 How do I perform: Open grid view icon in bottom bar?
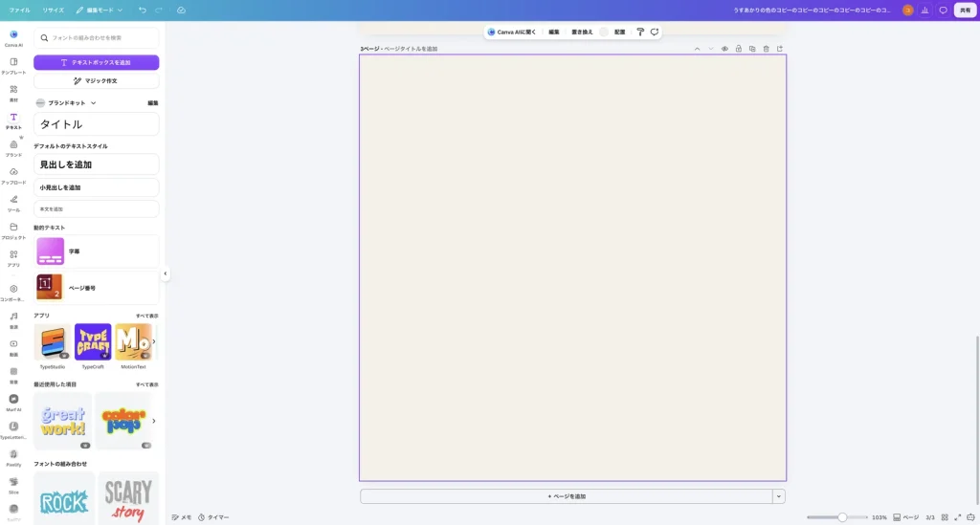(945, 517)
